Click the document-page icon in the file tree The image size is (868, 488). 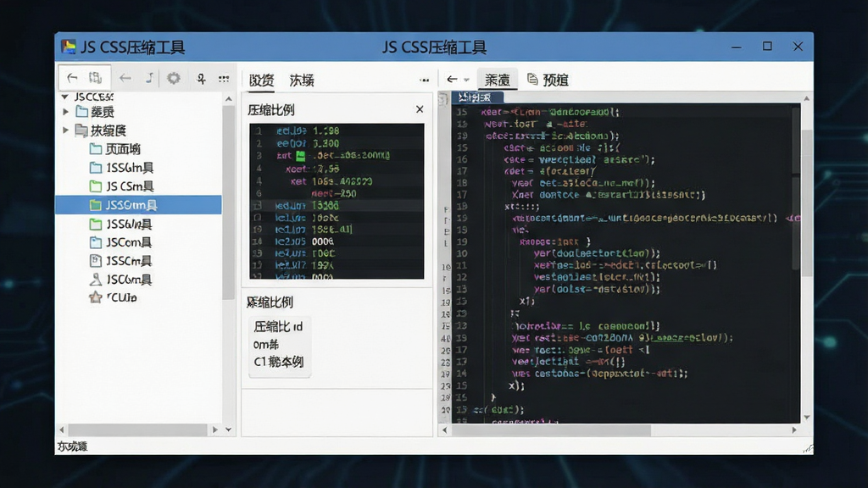click(x=95, y=261)
